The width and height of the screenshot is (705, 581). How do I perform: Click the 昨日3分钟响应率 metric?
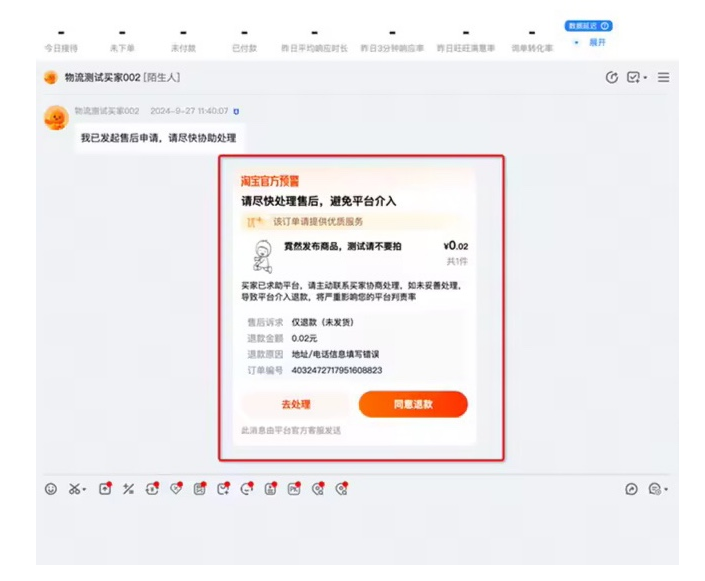pos(392,41)
